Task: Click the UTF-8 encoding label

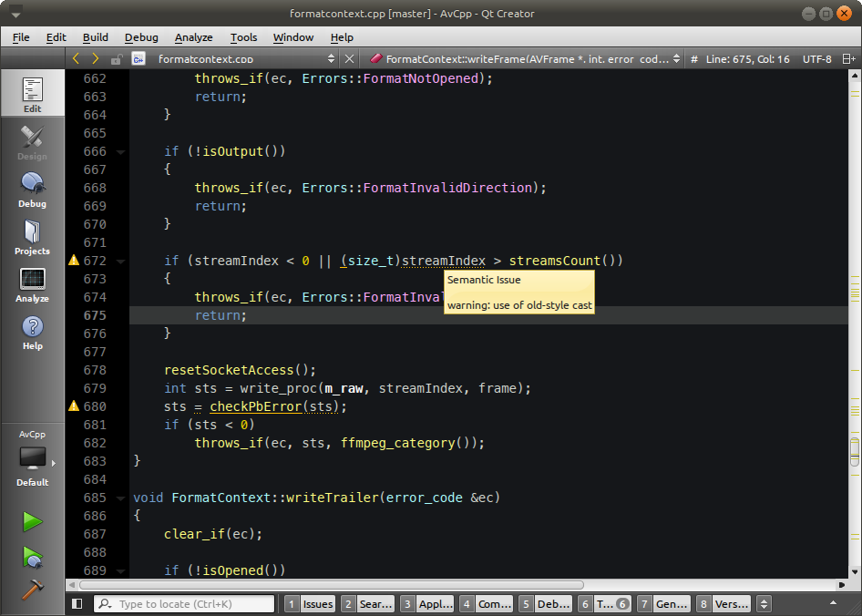Action: coord(817,59)
